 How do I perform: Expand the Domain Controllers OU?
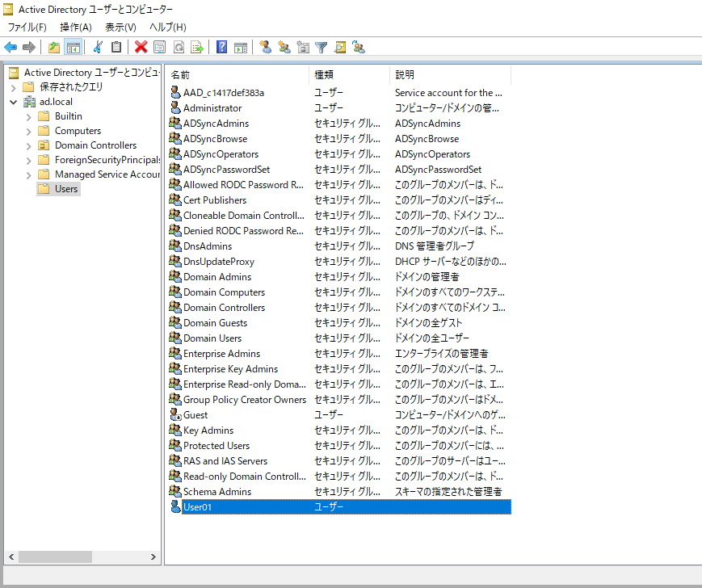coord(28,146)
